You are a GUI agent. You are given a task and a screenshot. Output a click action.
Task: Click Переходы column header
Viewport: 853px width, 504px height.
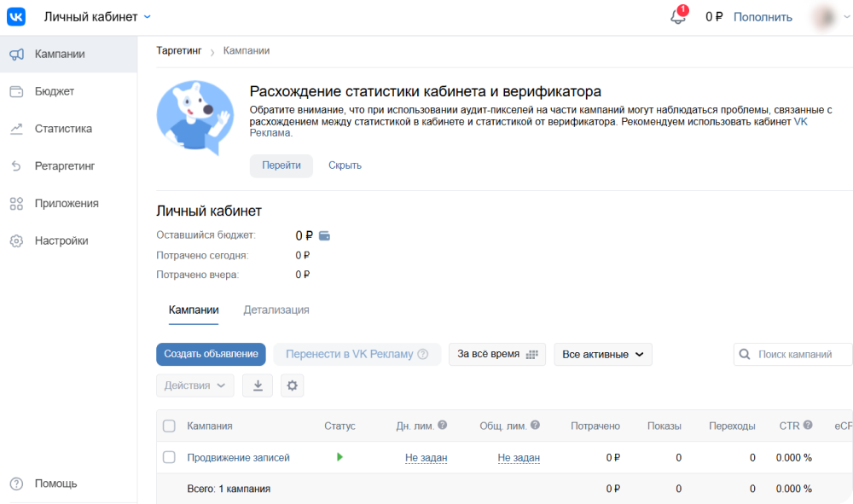click(x=732, y=426)
